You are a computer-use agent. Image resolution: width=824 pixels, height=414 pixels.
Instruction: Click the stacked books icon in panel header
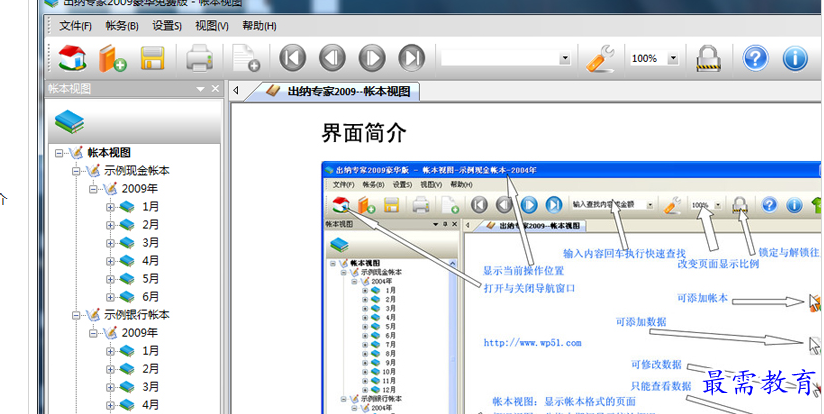[x=69, y=121]
